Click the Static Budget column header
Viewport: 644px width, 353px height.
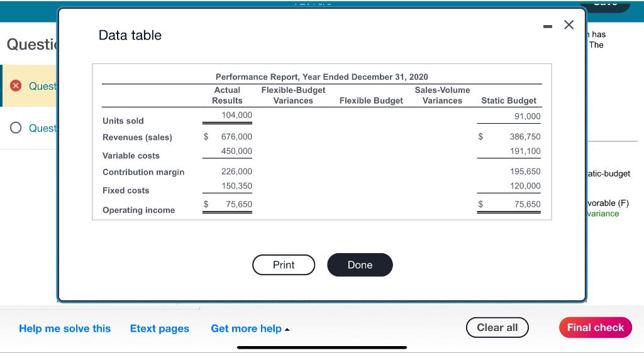509,100
